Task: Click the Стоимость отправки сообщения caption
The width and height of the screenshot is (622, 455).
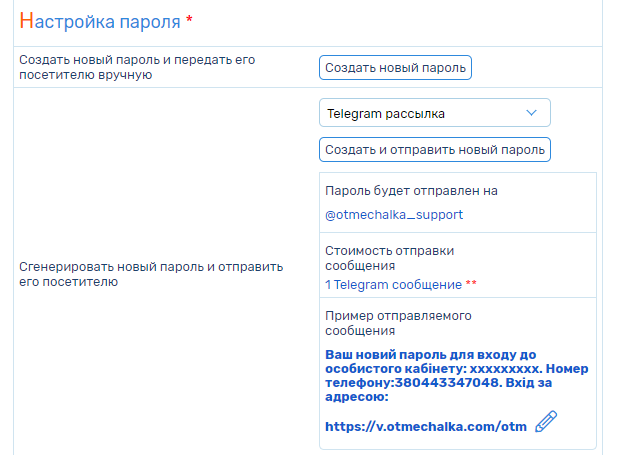Action: [390, 258]
